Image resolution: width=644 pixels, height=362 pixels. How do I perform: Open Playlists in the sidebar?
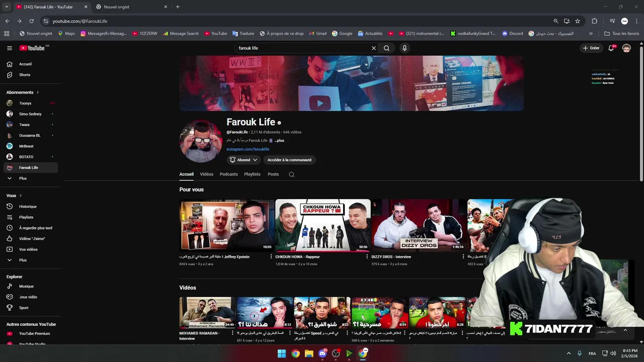tap(30, 217)
